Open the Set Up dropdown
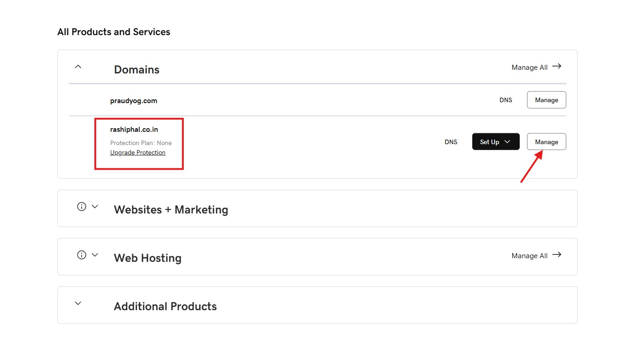 pos(496,142)
